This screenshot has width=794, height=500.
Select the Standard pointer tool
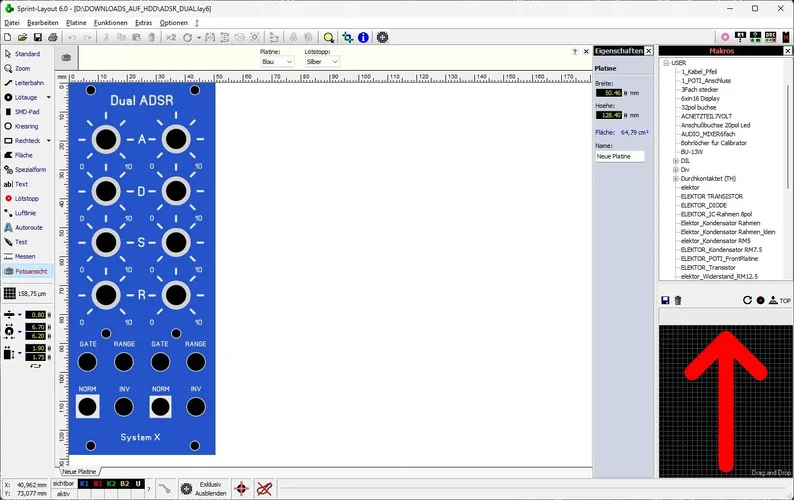pos(22,54)
